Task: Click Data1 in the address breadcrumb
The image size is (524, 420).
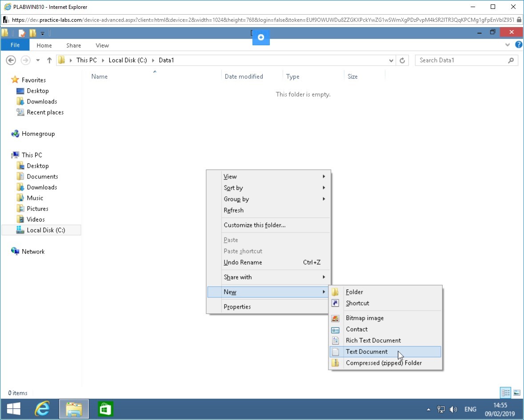Action: (166, 60)
